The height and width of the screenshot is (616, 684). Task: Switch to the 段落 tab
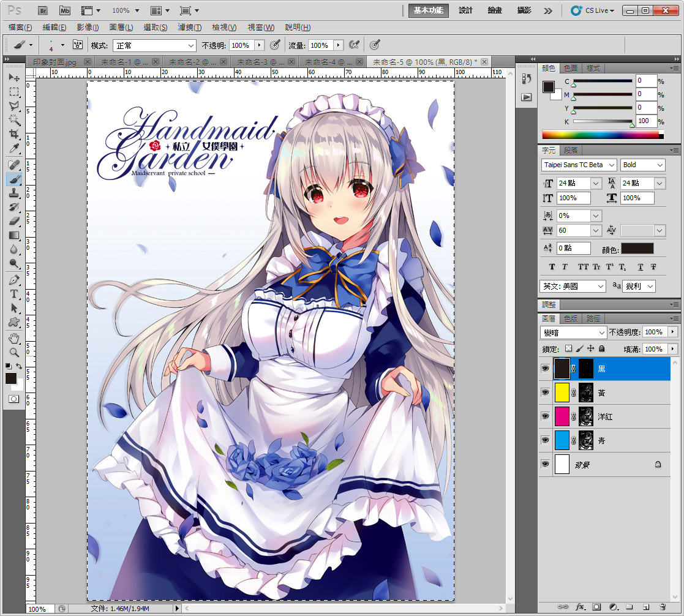click(571, 150)
